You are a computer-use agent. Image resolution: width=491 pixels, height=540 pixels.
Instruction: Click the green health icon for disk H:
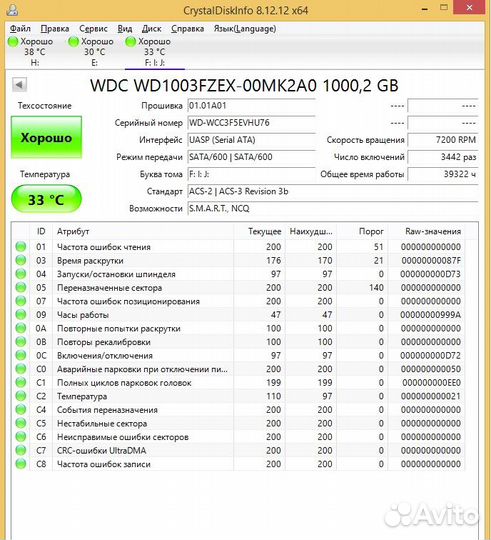(13, 42)
